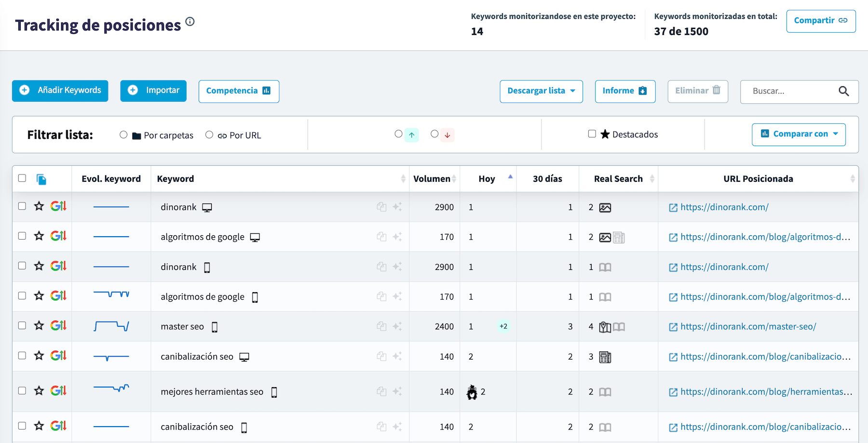Sort by the URL Posicionada column
The width and height of the screenshot is (868, 443).
759,179
